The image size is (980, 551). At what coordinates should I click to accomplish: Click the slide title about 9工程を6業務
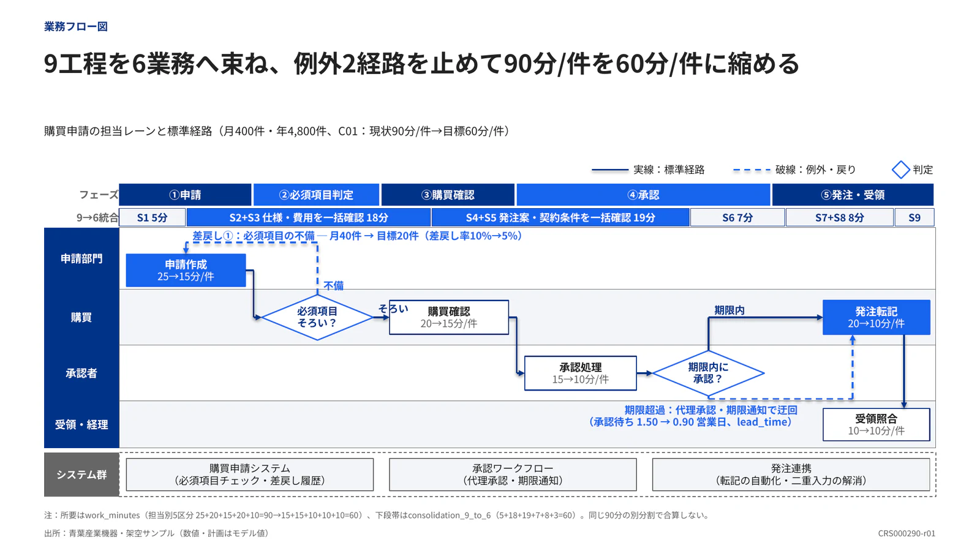(x=422, y=64)
